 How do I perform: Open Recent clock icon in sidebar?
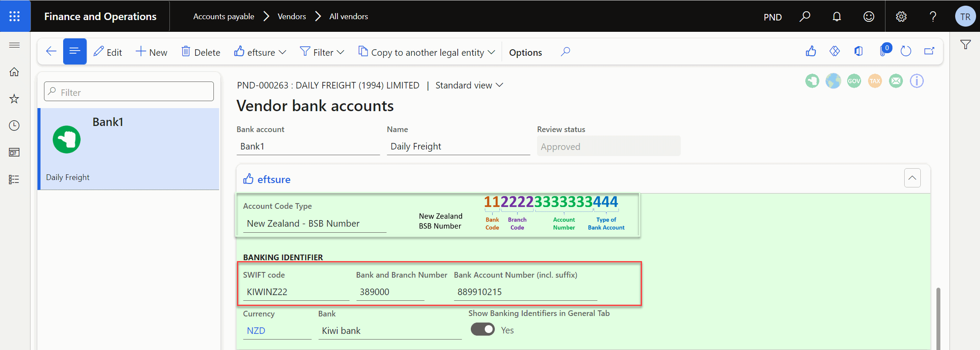pyautogui.click(x=14, y=126)
